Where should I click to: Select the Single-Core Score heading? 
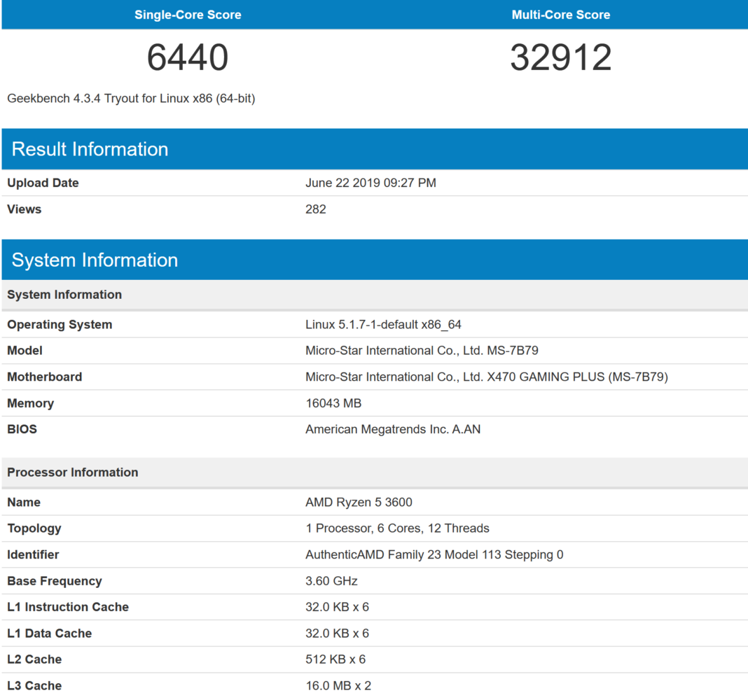[x=188, y=15]
